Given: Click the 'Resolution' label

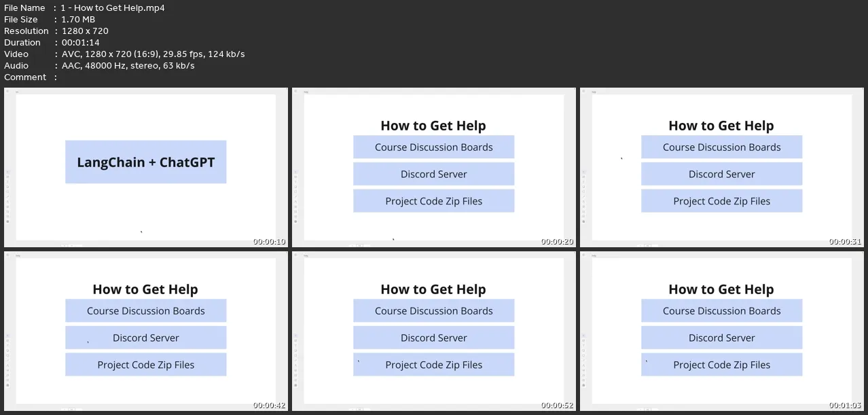Looking at the screenshot, I should [26, 31].
